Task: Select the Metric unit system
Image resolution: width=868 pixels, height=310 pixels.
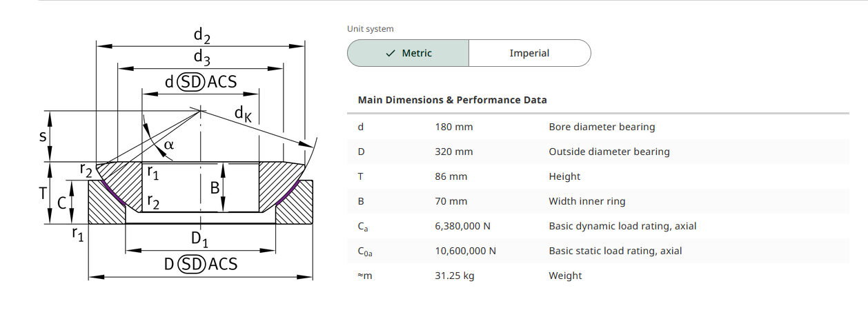Action: 408,53
